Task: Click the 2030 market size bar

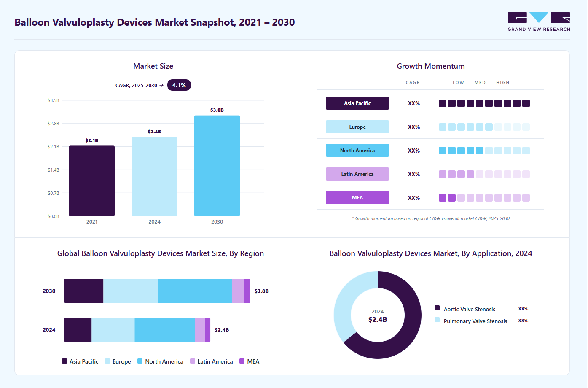Action: pyautogui.click(x=217, y=166)
